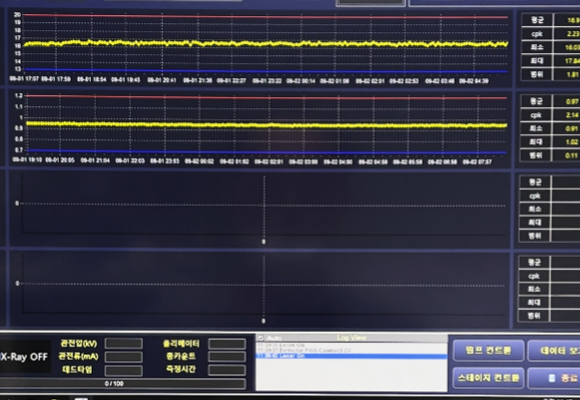The height and width of the screenshot is (400, 580).
Task: Click the 콜리메이터 value field
Action: [x=227, y=343]
